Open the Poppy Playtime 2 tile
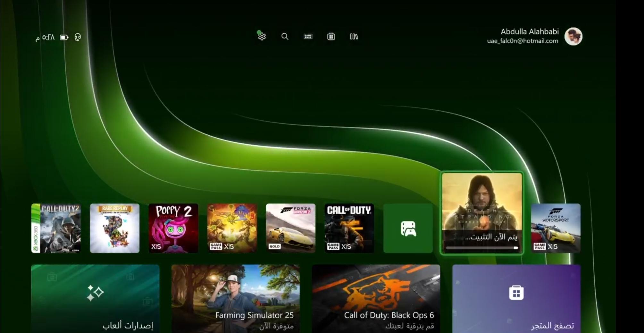The width and height of the screenshot is (644, 333). (x=173, y=228)
